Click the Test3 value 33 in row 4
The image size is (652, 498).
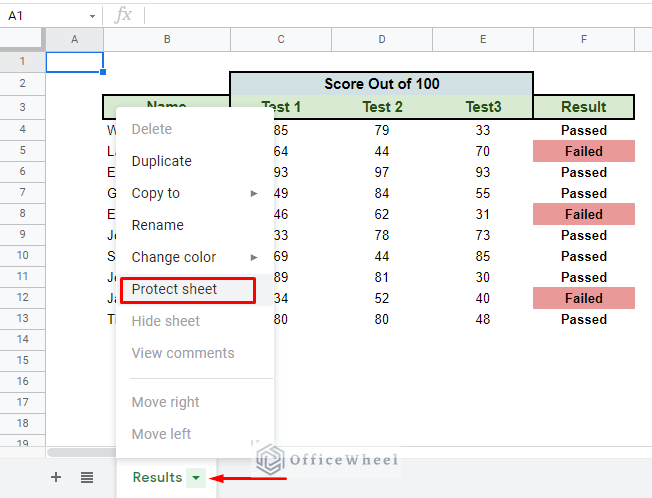483,130
